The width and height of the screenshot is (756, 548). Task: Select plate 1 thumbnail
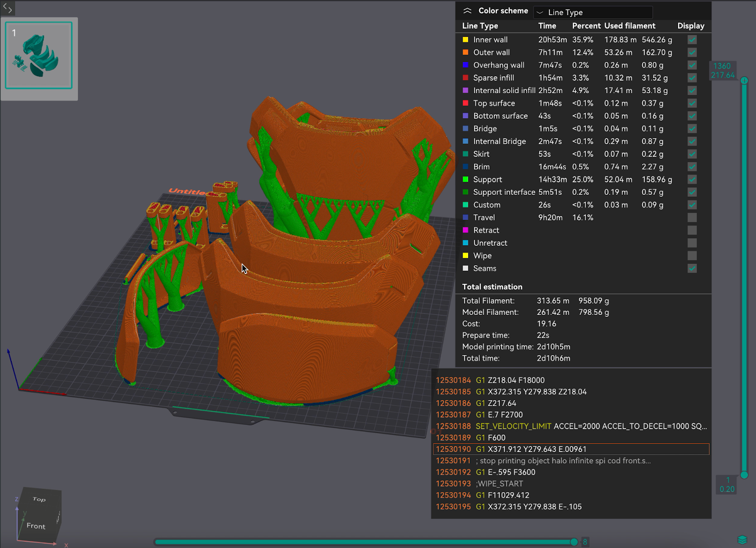pos(39,55)
